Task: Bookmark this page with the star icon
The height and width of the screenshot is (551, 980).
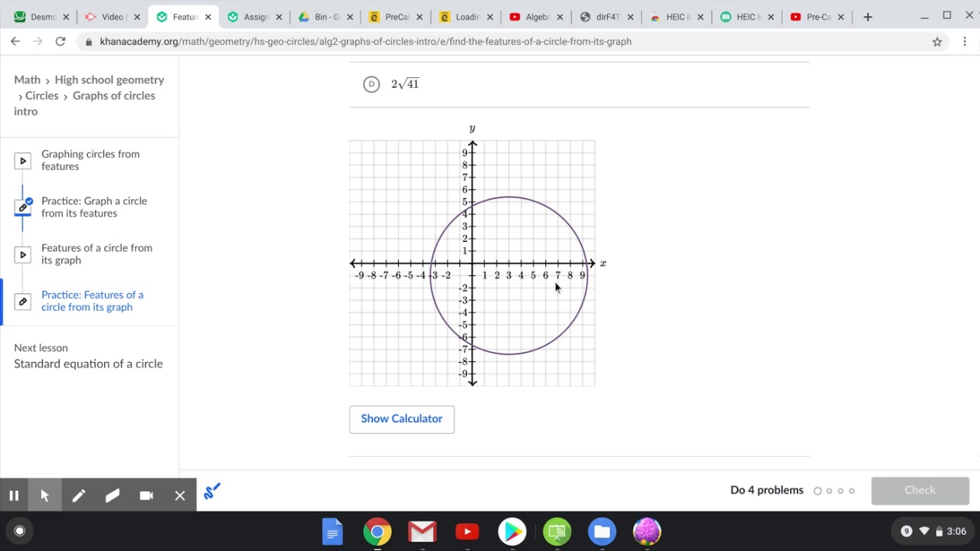Action: tap(937, 42)
